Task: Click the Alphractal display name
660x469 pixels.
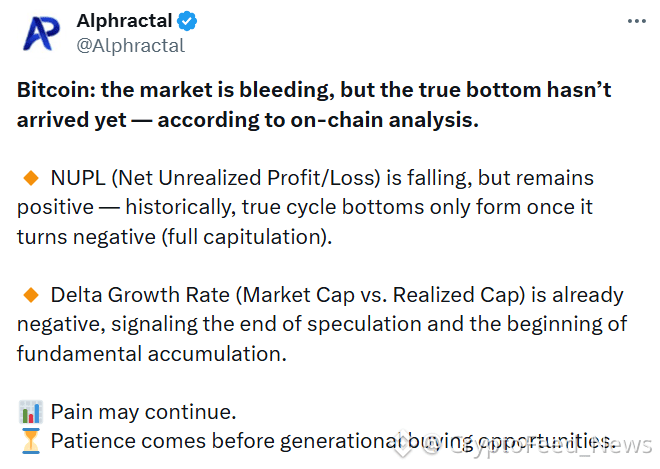Action: [x=124, y=21]
